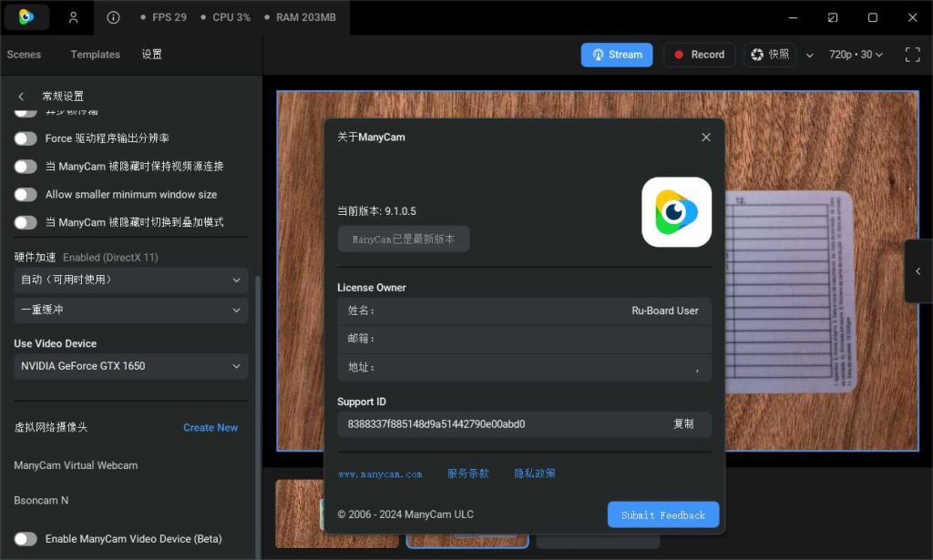This screenshot has height=560, width=933.
Task: Click the ManyCam logo icon in title bar
Action: coord(26,17)
